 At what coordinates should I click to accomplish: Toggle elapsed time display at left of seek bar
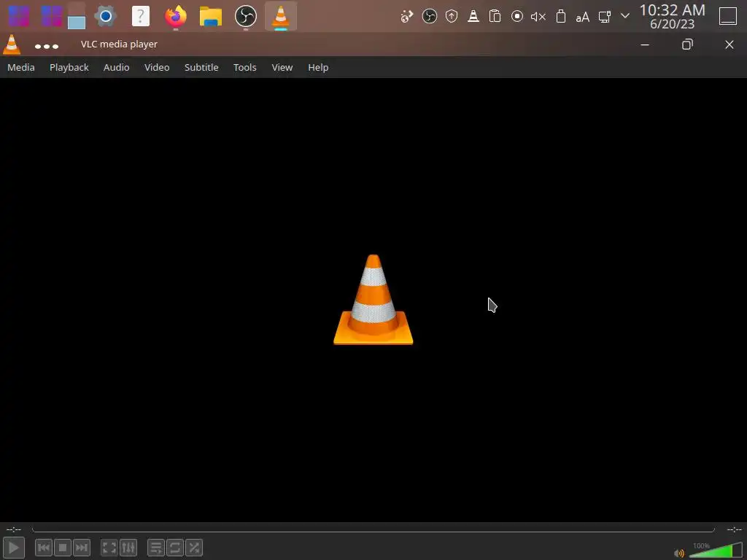coord(13,529)
